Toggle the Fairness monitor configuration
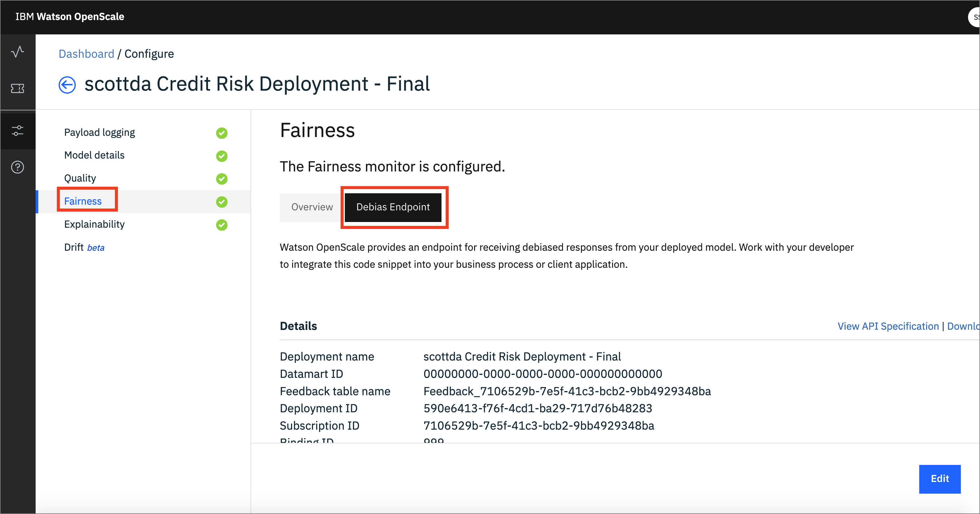This screenshot has height=514, width=980. pyautogui.click(x=82, y=201)
